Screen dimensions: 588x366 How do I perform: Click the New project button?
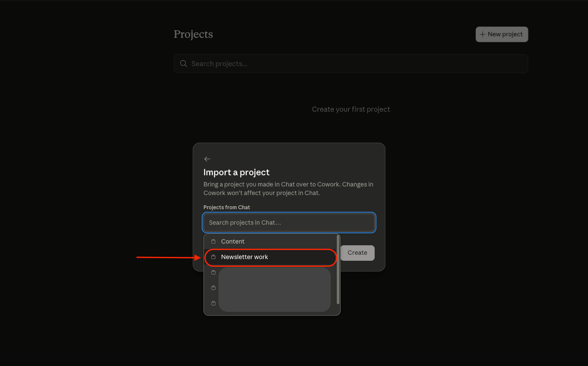pos(502,34)
